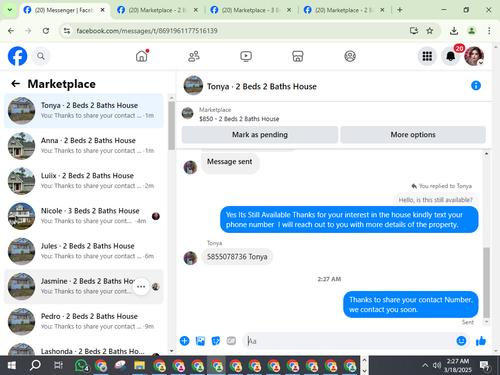The image size is (500, 375).
Task: Click the 'Message sent' bubble
Action: (x=230, y=162)
